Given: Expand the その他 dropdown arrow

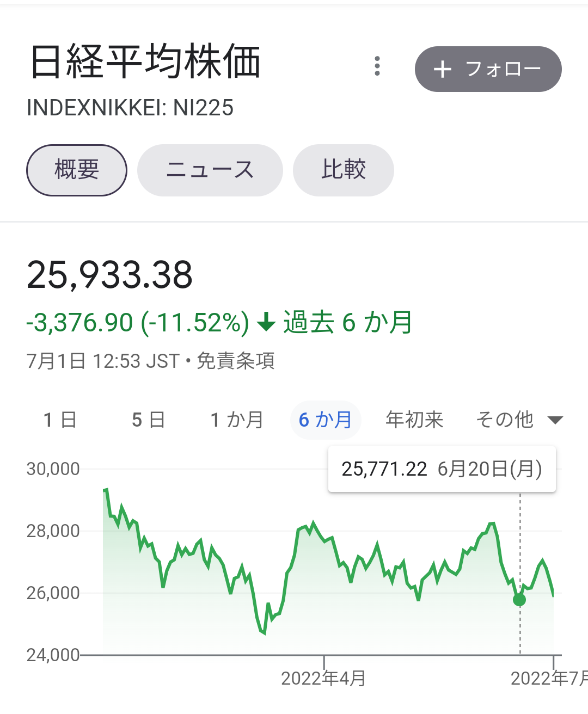Looking at the screenshot, I should [x=555, y=420].
